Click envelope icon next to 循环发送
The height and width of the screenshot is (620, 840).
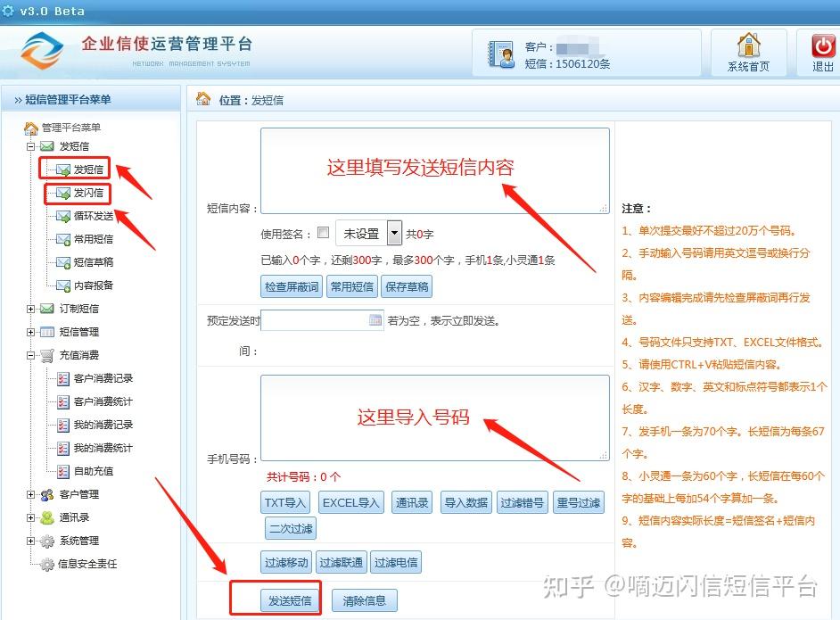(x=63, y=217)
